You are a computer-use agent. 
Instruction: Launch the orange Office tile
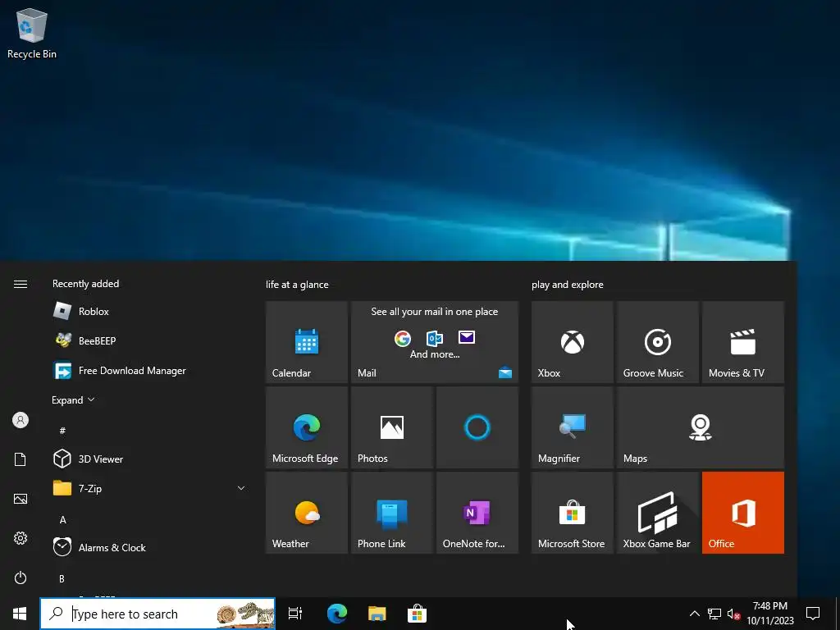point(743,513)
